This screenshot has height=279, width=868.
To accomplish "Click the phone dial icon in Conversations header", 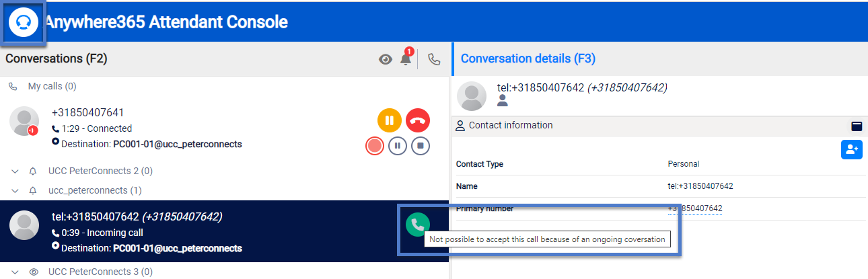I will point(434,59).
